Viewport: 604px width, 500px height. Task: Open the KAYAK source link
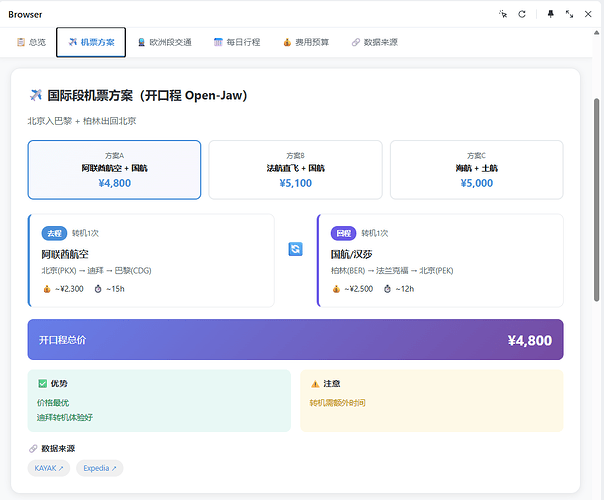tap(49, 468)
